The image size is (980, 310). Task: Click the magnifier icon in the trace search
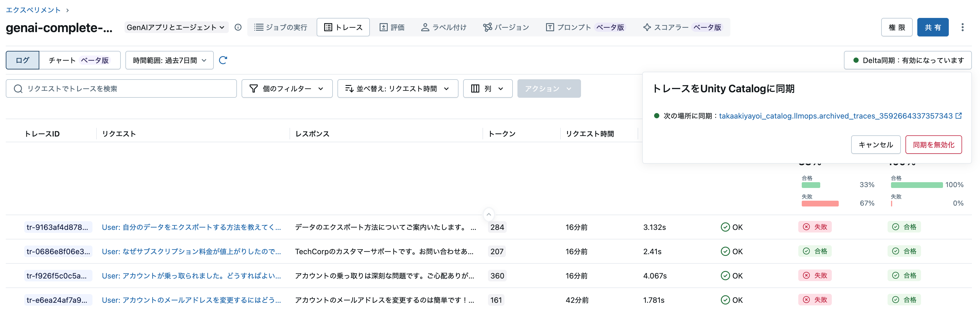click(18, 88)
